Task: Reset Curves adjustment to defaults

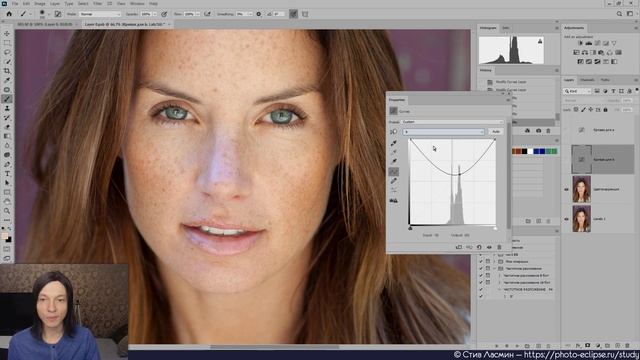Action: 479,247
